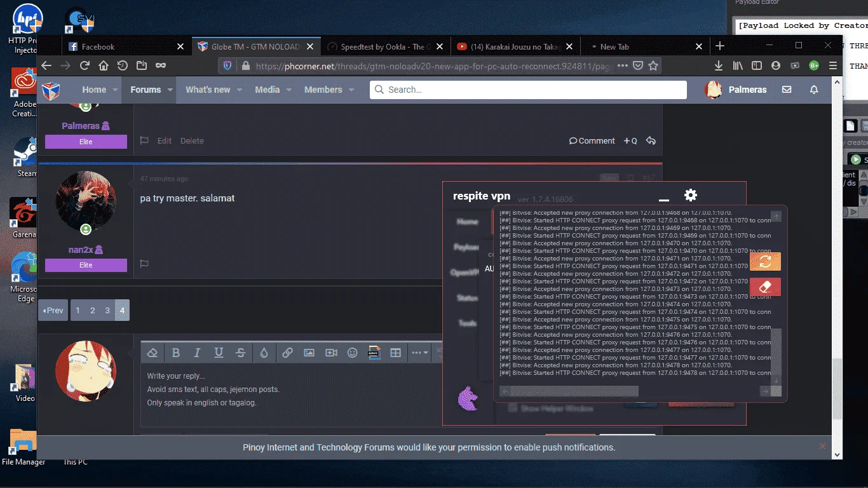The height and width of the screenshot is (488, 868).
Task: Insert a link in the reply editor
Action: tap(287, 353)
